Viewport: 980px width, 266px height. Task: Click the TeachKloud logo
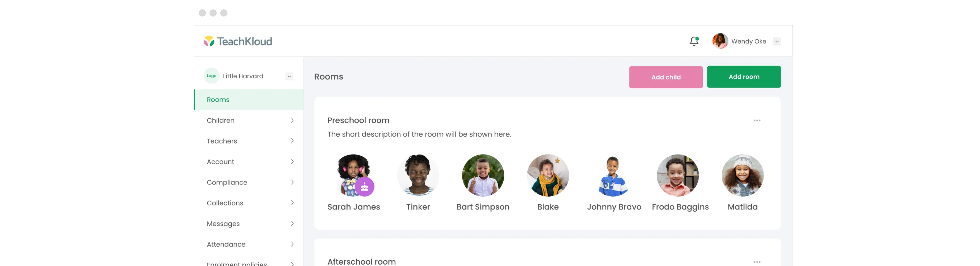238,41
